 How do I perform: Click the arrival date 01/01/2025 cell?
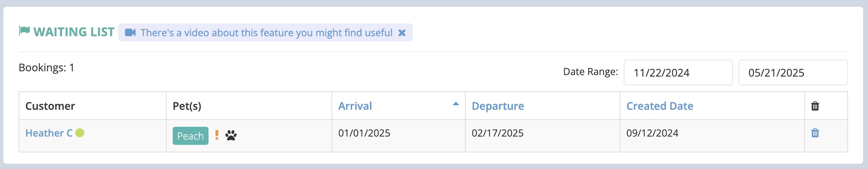398,136
